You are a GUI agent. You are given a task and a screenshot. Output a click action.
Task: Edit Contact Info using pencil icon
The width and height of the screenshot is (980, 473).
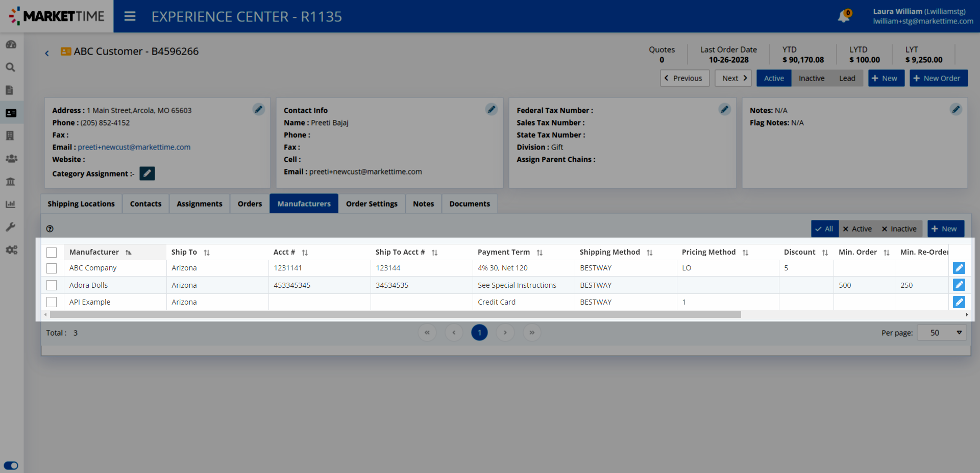491,109
